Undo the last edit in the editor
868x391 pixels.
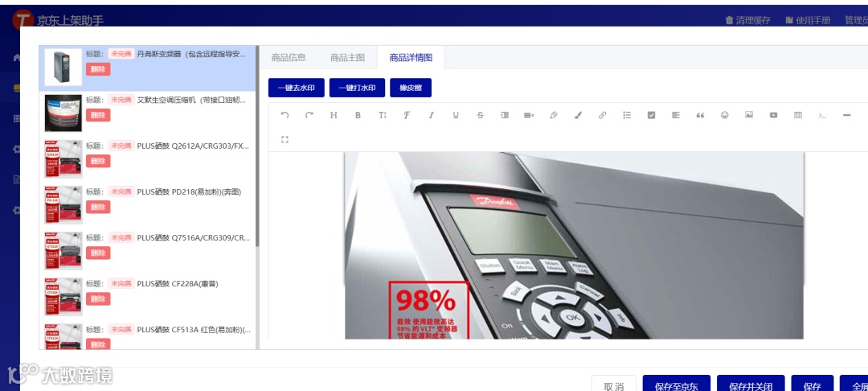click(x=285, y=115)
